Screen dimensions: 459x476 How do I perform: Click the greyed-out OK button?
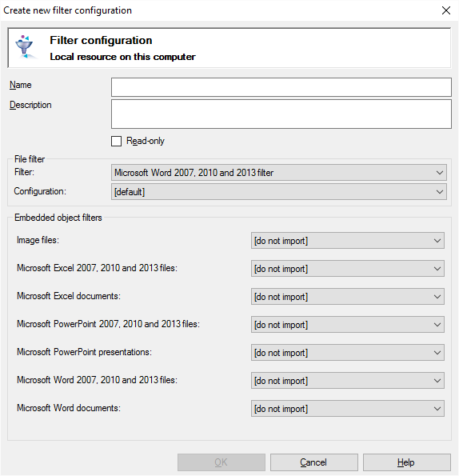click(x=222, y=462)
